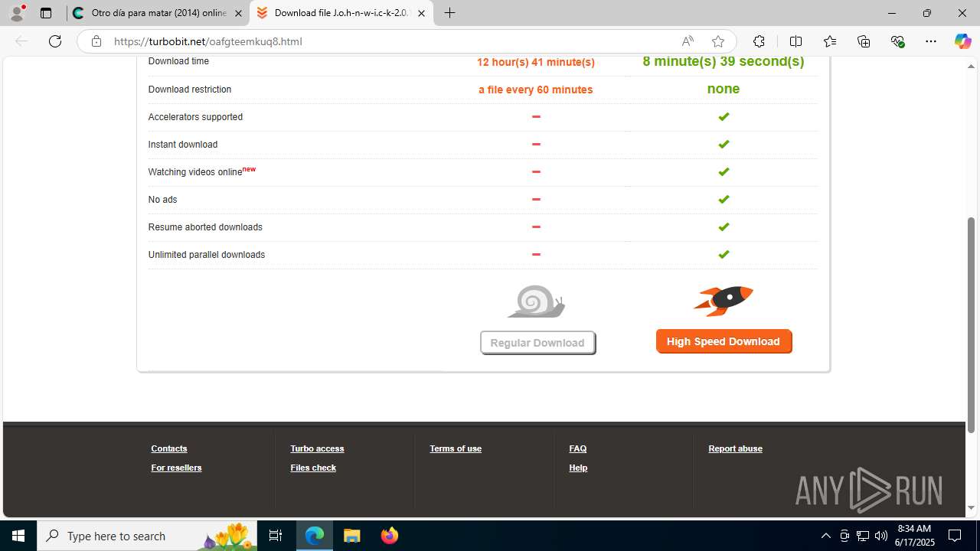The width and height of the screenshot is (980, 551).
Task: Open the Contacts footer link
Action: [x=169, y=448]
